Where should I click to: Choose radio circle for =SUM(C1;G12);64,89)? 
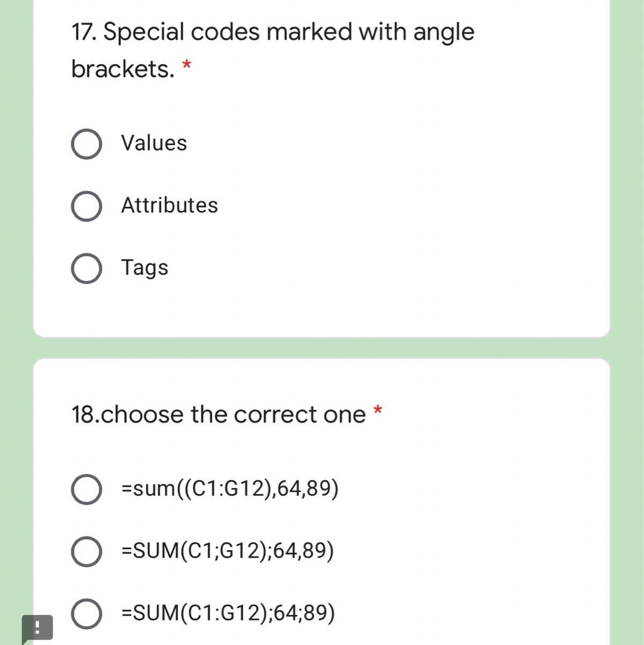click(x=86, y=551)
